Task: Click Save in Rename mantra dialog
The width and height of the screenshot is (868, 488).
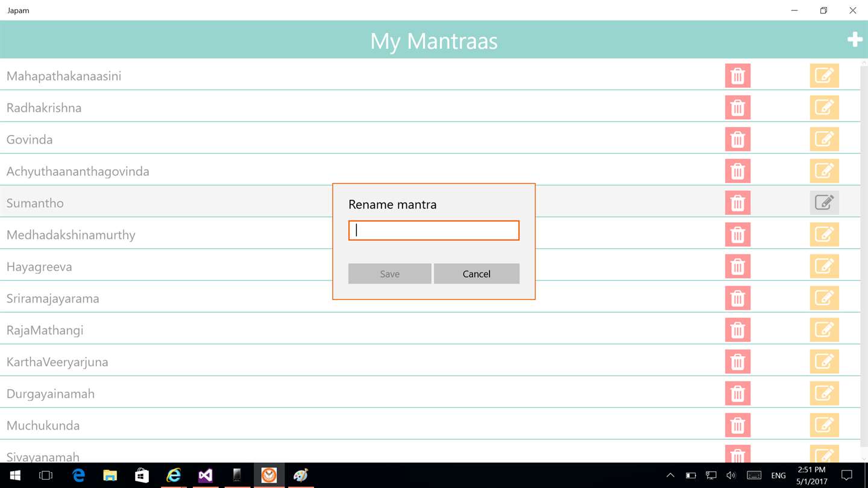Action: click(x=389, y=274)
